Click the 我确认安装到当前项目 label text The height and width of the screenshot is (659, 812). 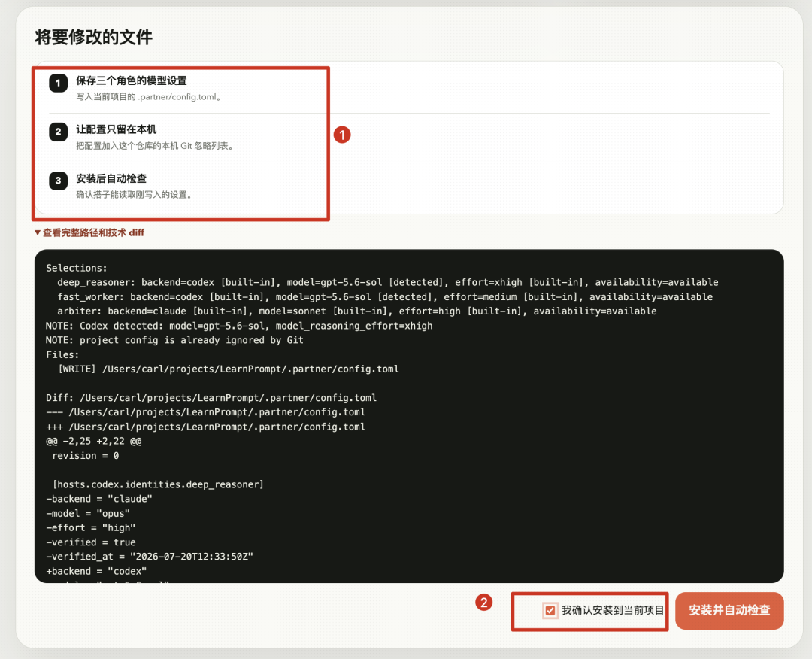point(613,610)
